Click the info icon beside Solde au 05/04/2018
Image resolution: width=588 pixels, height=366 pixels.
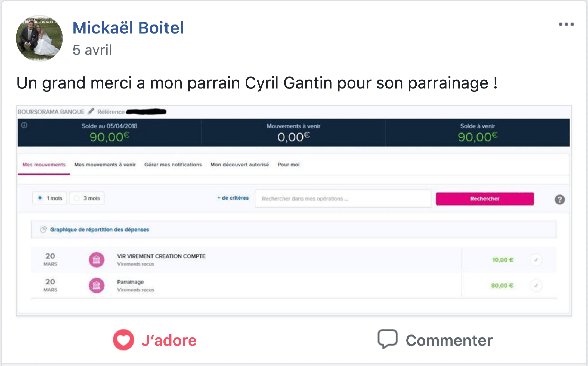(24, 125)
